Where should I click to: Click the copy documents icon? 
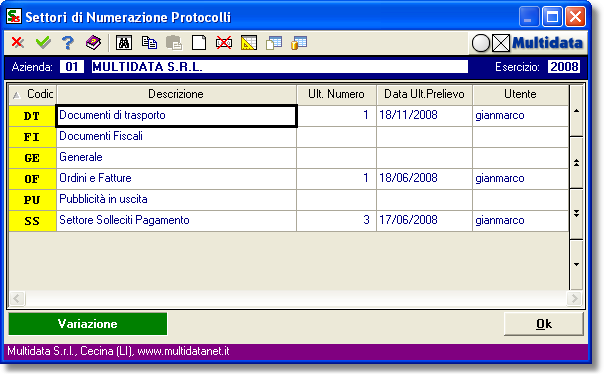[149, 42]
